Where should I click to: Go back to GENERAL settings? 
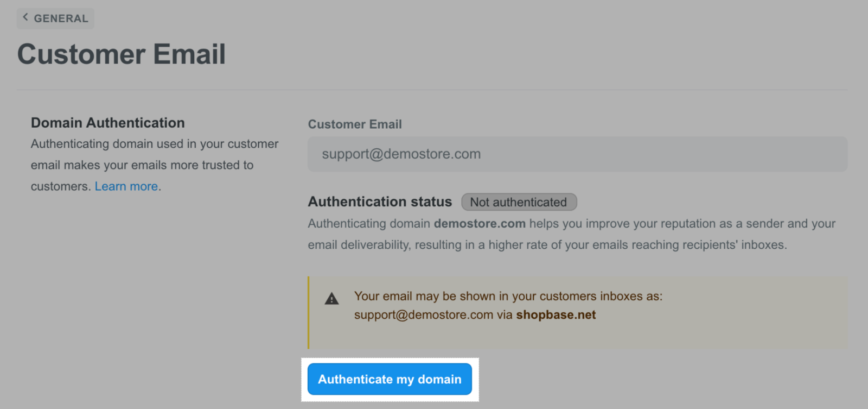(55, 18)
